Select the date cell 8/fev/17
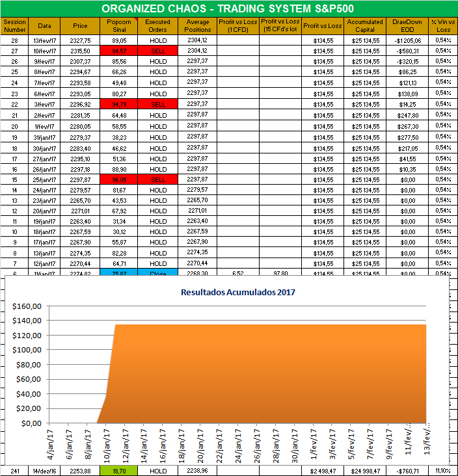The height and width of the screenshot is (476, 458). [x=44, y=72]
